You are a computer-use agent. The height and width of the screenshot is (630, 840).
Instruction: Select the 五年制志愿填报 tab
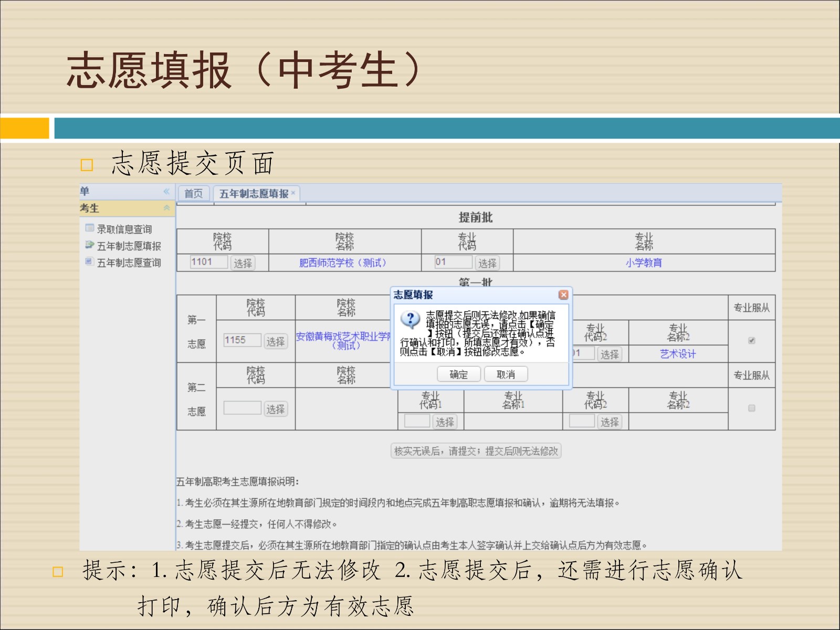pos(254,194)
